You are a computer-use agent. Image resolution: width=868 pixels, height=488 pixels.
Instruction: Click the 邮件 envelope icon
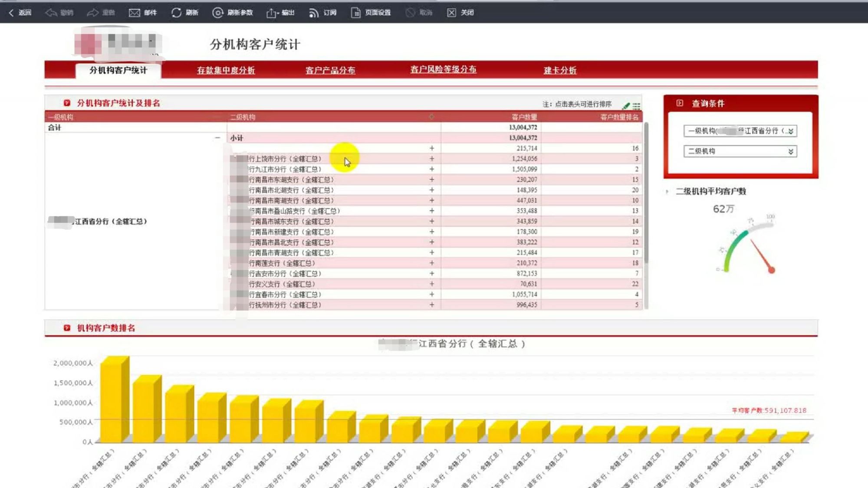134,13
